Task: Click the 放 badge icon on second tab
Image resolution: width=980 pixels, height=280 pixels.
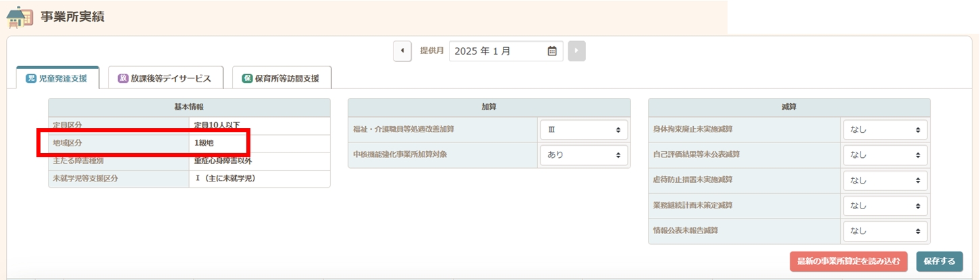Action: coord(123,78)
